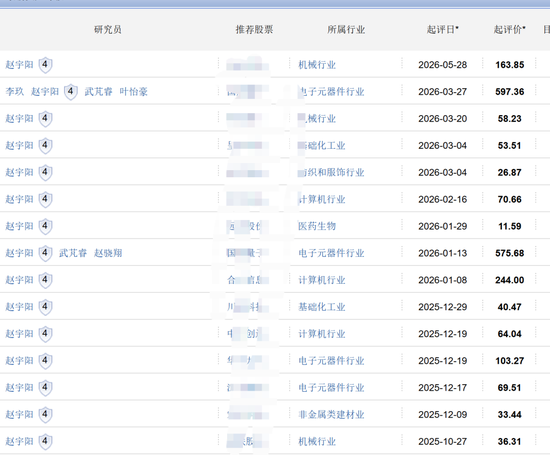Open 武芃睿 in the 2026-01-13 row
This screenshot has width=550, height=459.
click(73, 253)
